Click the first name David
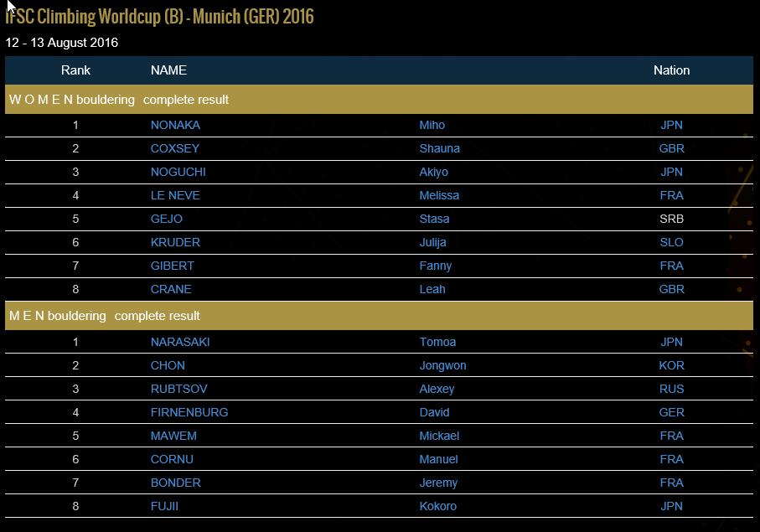The image size is (760, 532). click(x=434, y=412)
